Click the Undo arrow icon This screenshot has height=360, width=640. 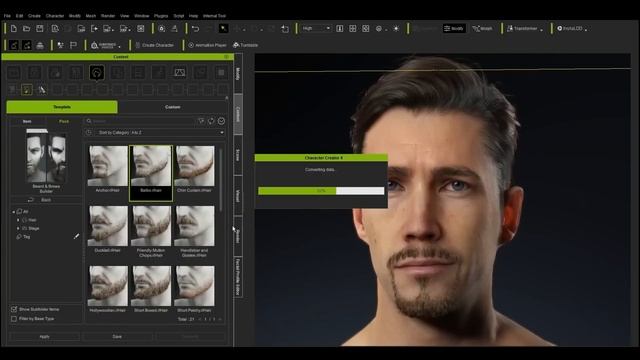195,29
